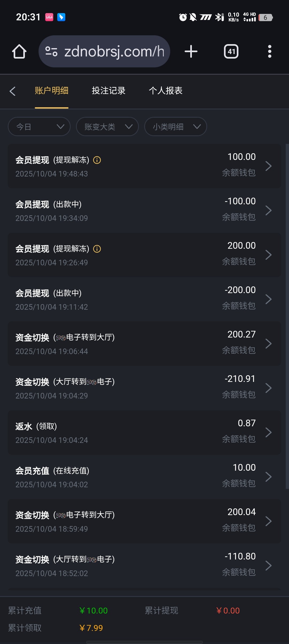The image size is (289, 644).
Task: Go back using the left arrow
Action: point(13,91)
